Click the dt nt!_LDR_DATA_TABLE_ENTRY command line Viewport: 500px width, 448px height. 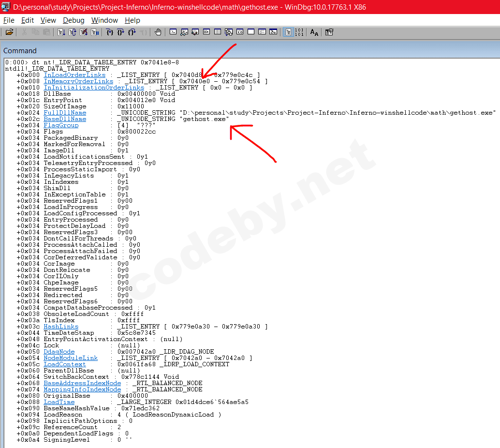pos(92,62)
